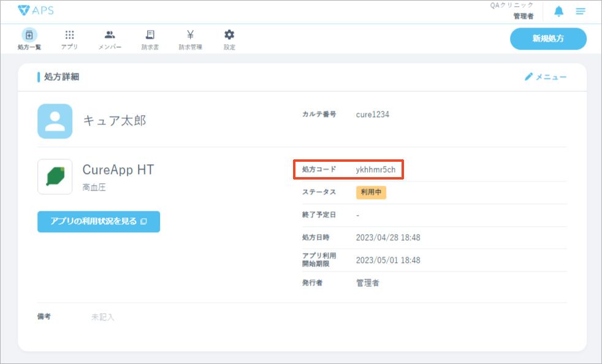Click the CureApp HT leaf icon
This screenshot has width=602, height=364.
[55, 176]
